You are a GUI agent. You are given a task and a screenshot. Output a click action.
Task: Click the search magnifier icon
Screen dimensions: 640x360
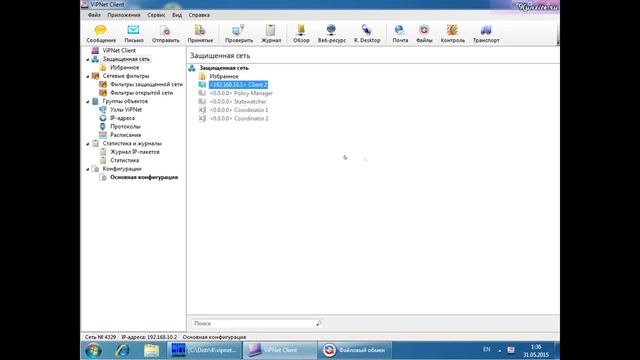[x=318, y=323]
